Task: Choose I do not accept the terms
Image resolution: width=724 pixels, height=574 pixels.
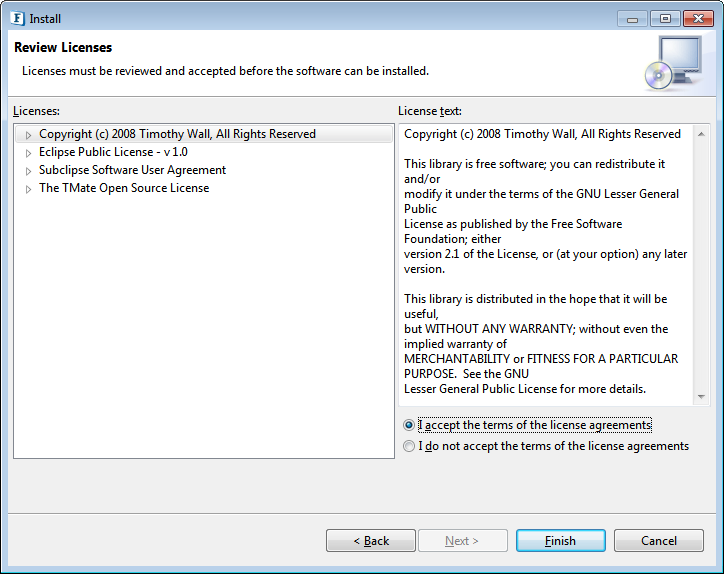Action: coord(409,446)
